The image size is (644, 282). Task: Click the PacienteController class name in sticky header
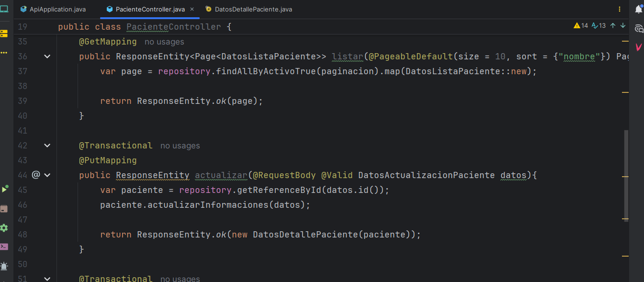[x=174, y=27]
